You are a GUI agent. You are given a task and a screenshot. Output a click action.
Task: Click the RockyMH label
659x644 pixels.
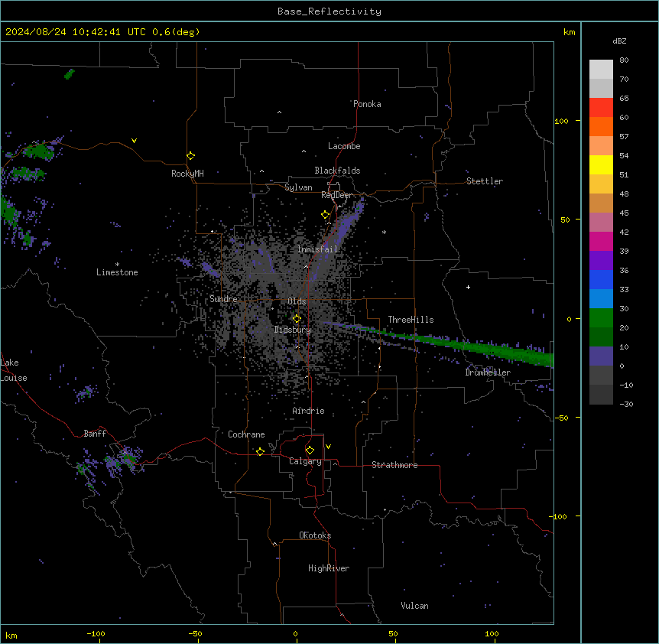tap(187, 174)
